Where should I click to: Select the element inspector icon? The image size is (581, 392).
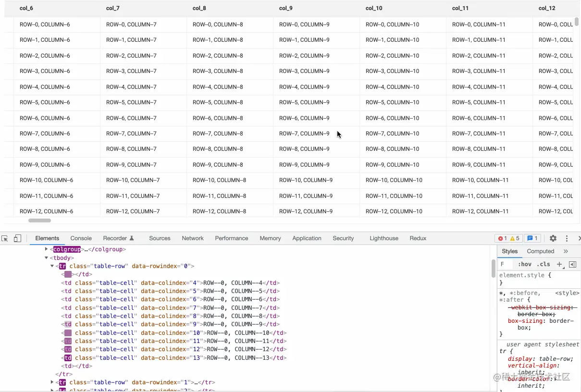5,238
